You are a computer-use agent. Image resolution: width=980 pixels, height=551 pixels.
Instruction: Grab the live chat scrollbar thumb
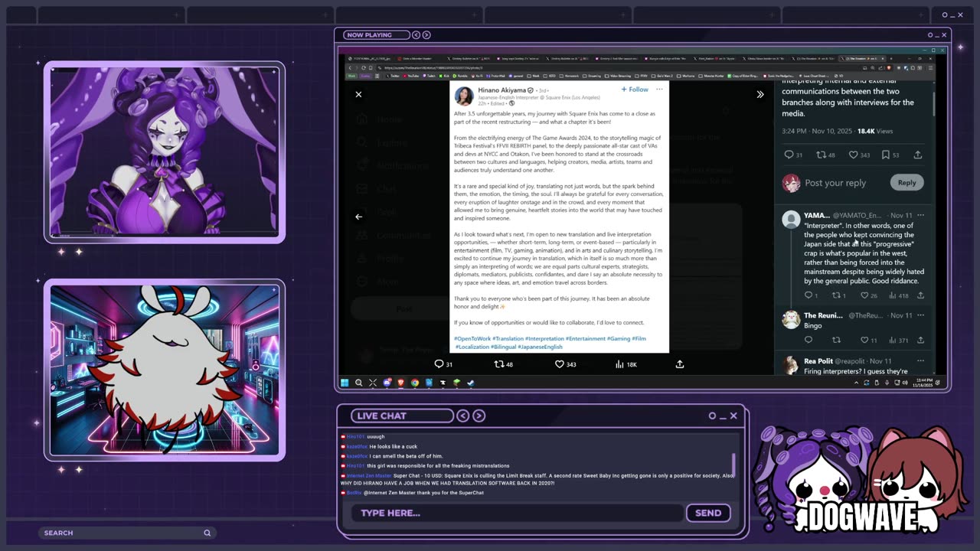coord(733,464)
